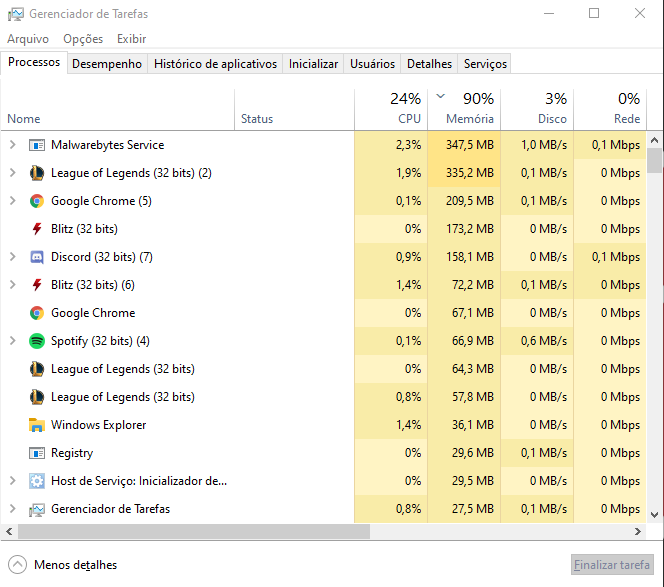Click the 209,5 MB memory cell

464,201
